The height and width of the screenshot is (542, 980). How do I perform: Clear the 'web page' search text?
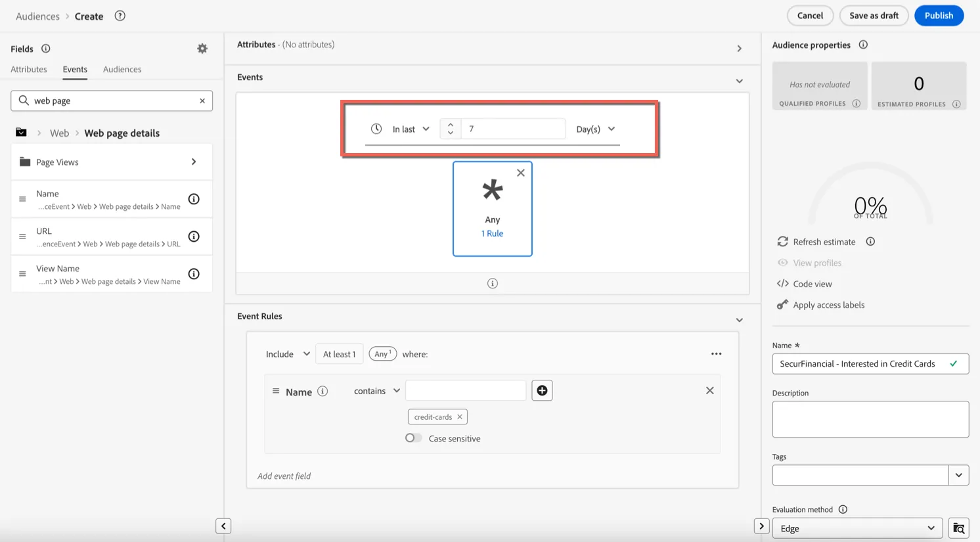202,101
